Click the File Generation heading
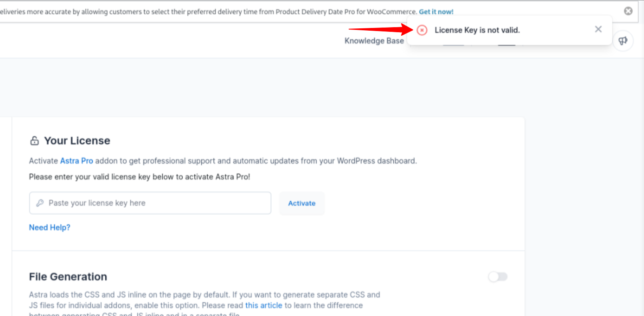The width and height of the screenshot is (644, 316). click(x=68, y=277)
